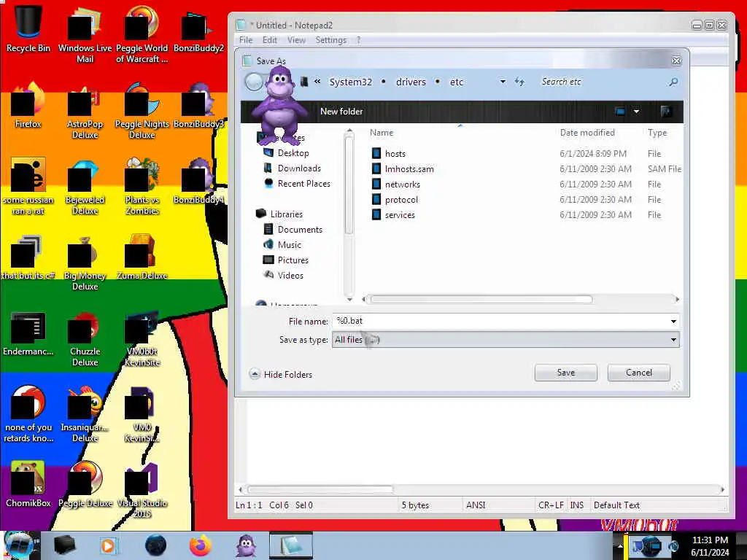Select the Peggle World of Warcraft desktop icon
This screenshot has width=747, height=560.
pyautogui.click(x=142, y=34)
